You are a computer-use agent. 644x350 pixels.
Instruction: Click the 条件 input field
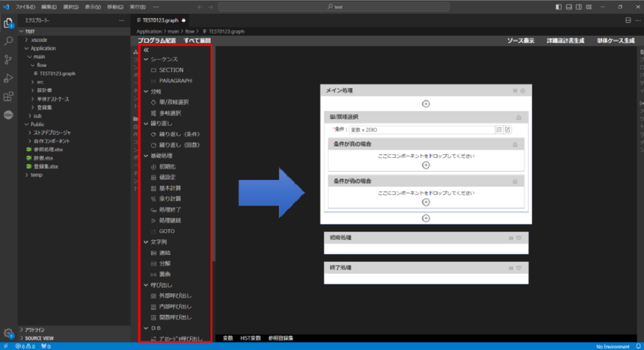[421, 130]
